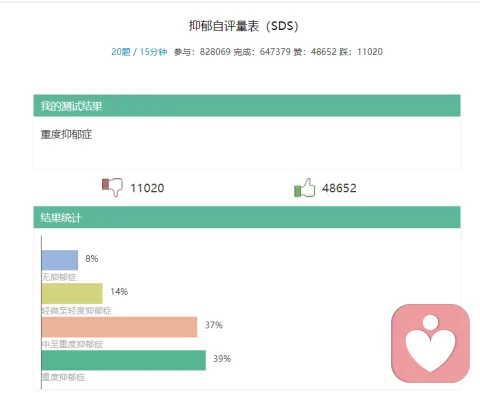Click the green thumbs-up like icon
The height and width of the screenshot is (393, 480).
[305, 187]
